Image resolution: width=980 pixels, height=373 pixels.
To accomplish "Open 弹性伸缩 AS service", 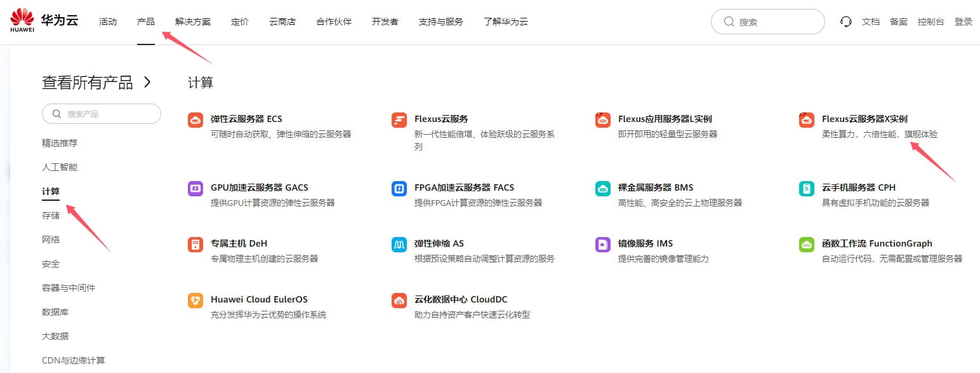I will [x=398, y=243].
